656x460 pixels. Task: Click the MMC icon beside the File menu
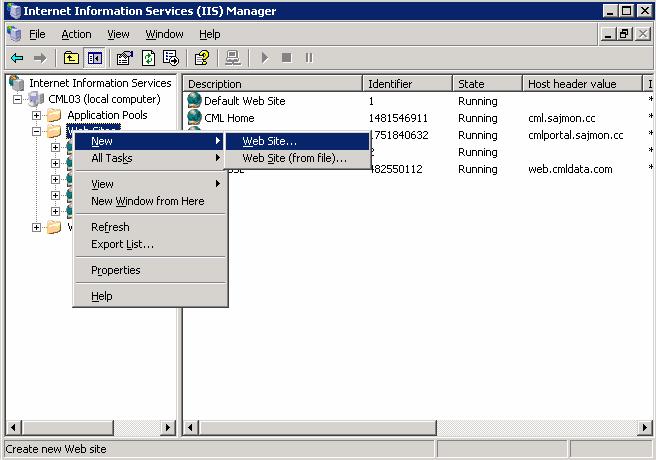point(14,34)
